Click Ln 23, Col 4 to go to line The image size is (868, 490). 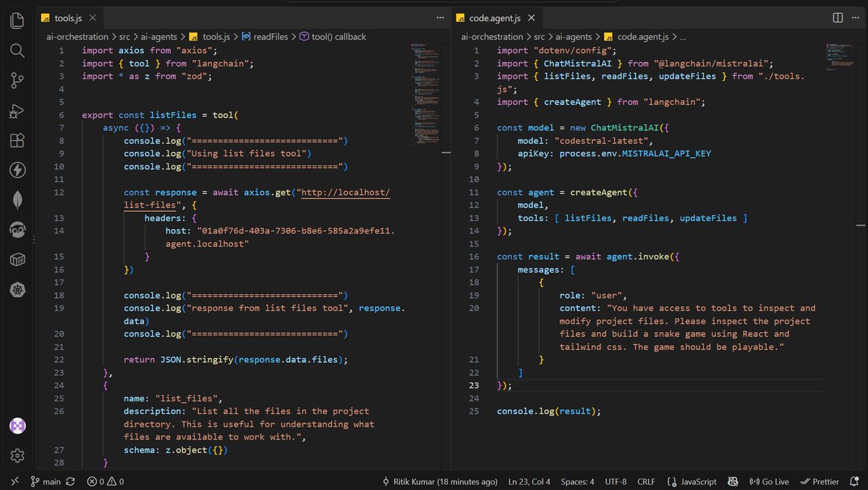tap(529, 481)
